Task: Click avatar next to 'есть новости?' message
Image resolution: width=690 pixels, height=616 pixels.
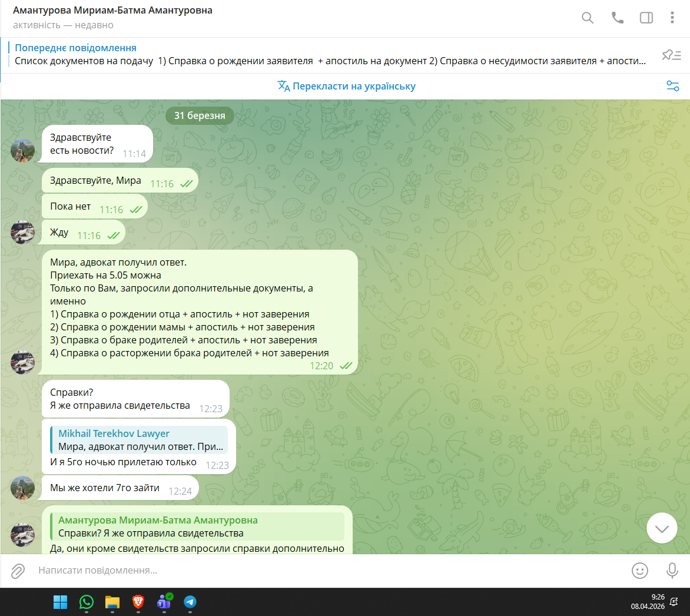Action: (22, 151)
